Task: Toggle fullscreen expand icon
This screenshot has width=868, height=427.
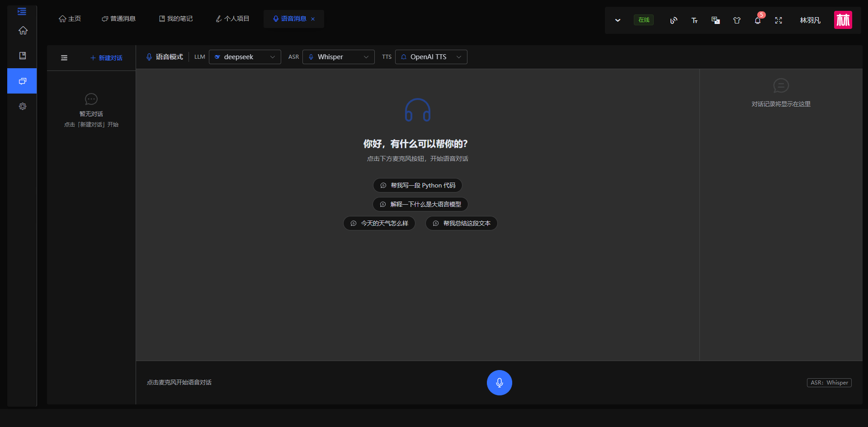Action: tap(778, 20)
